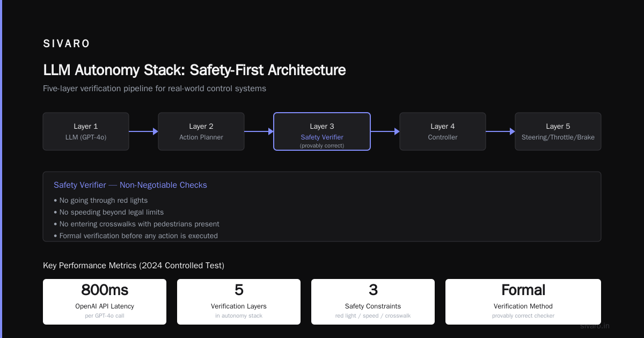Screen dimensions: 644x338
Task: Click the LLM Autonomy Stack title
Action: pos(194,70)
